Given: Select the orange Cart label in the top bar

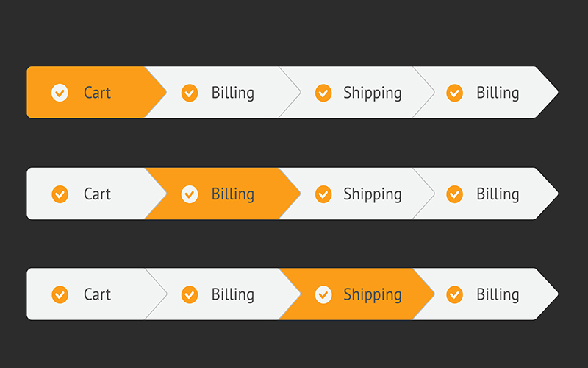Looking at the screenshot, I should 97,93.
